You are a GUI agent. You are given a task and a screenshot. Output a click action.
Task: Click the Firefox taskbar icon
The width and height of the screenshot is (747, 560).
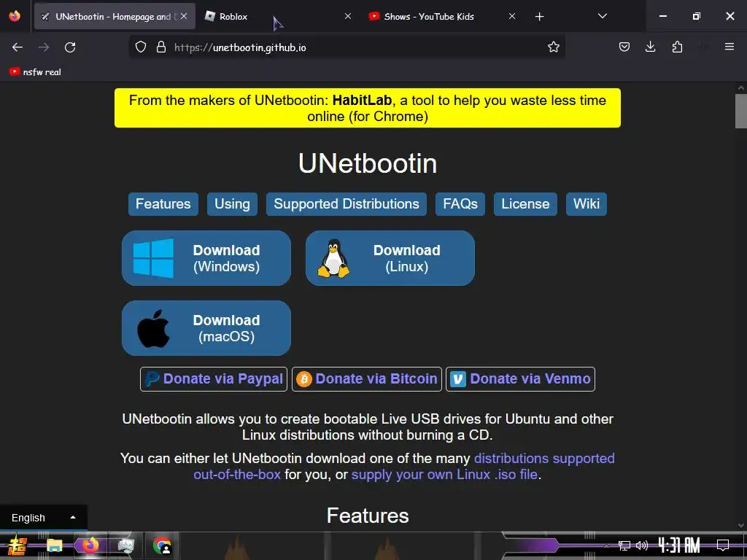(90, 545)
